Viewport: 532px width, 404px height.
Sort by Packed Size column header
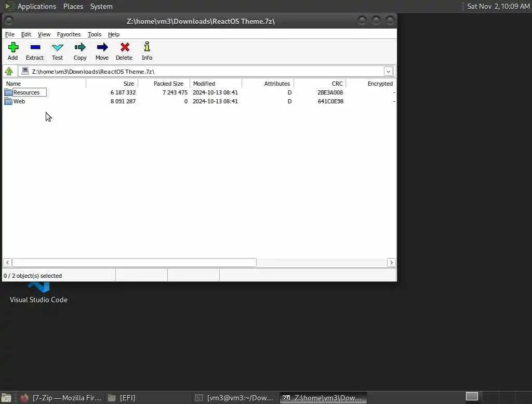[x=164, y=84]
